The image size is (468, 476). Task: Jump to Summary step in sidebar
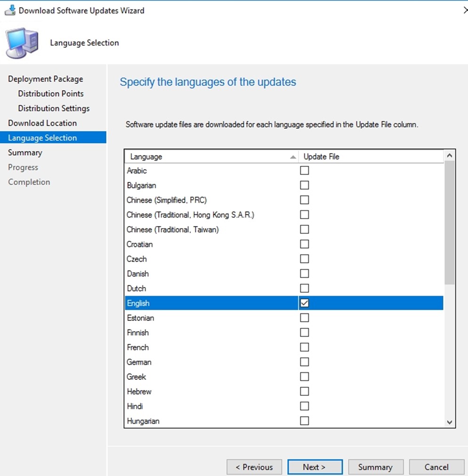(25, 152)
